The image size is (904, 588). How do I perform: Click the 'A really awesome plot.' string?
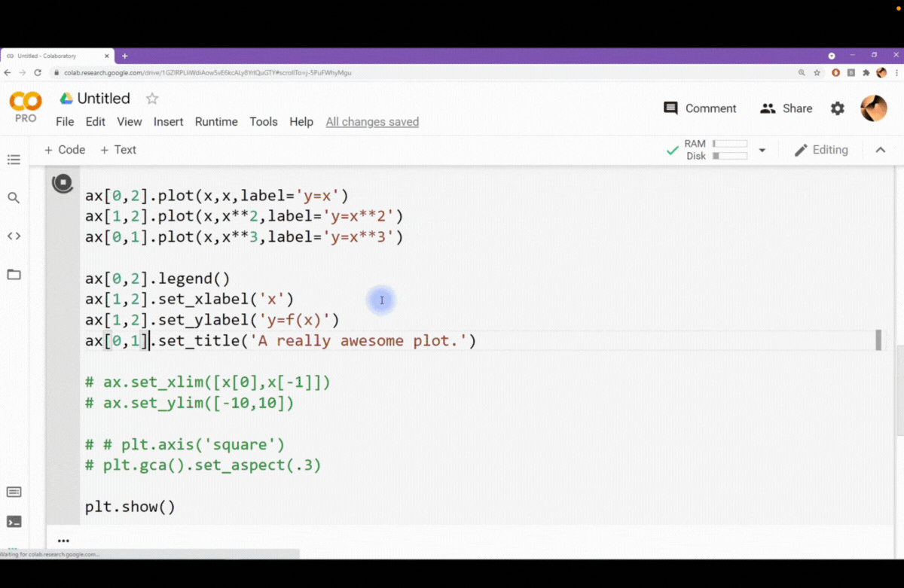click(x=359, y=341)
